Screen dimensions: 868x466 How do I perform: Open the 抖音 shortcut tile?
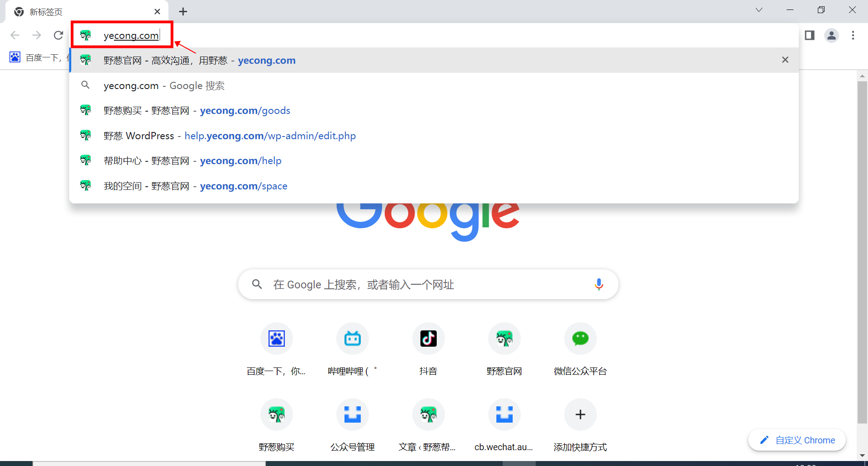428,349
